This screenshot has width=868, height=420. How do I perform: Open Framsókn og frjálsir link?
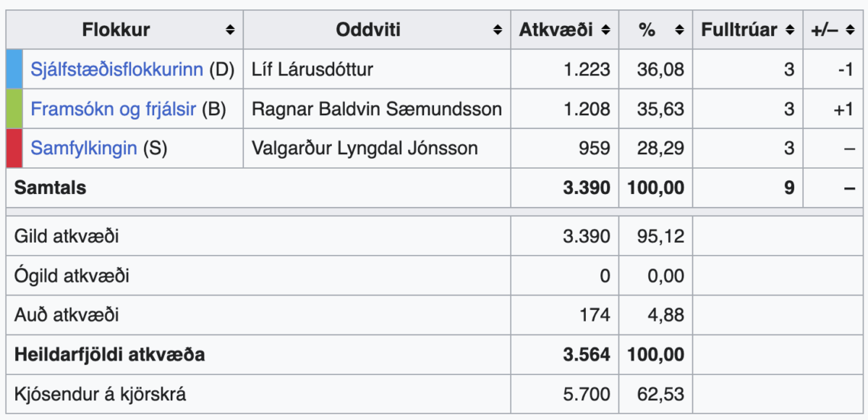tap(113, 109)
